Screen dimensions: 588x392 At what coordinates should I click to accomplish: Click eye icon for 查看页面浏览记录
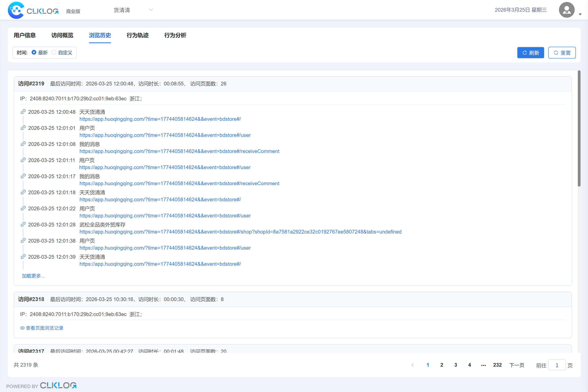[22, 328]
